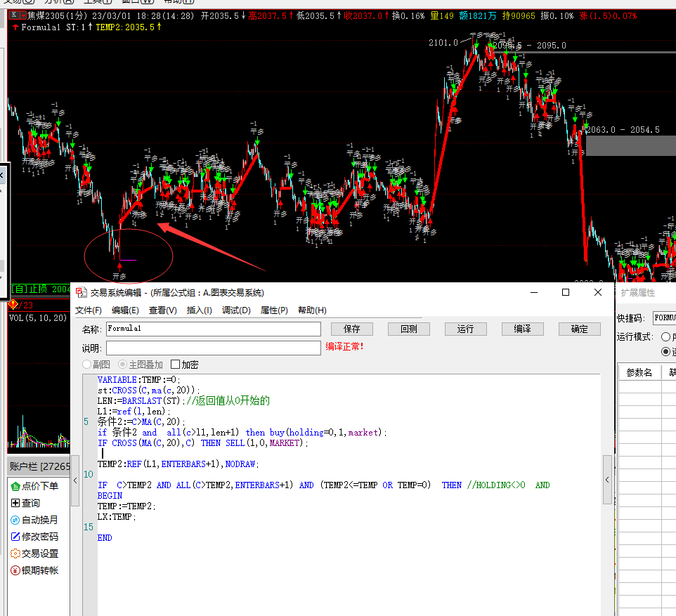The height and width of the screenshot is (616, 676).
Task: Open the dropdown arrow beside K icon
Action: pos(23,15)
